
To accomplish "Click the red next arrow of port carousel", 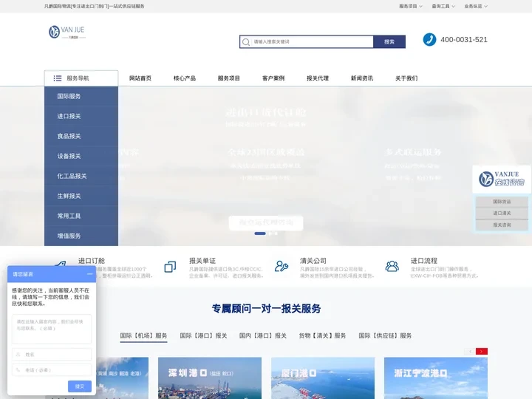I will click(482, 351).
